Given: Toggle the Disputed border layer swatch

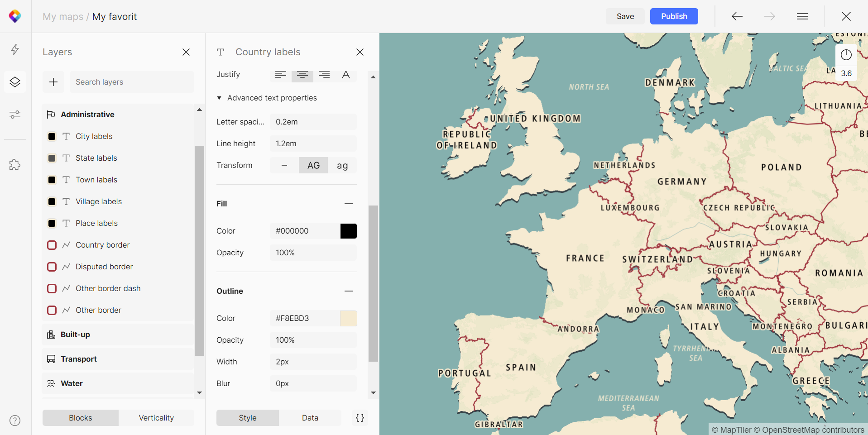Looking at the screenshot, I should [x=52, y=267].
